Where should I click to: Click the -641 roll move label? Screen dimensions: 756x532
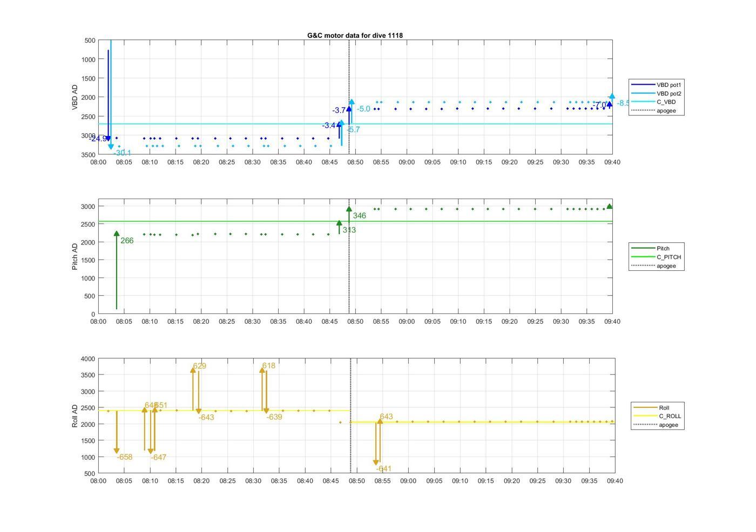[383, 468]
